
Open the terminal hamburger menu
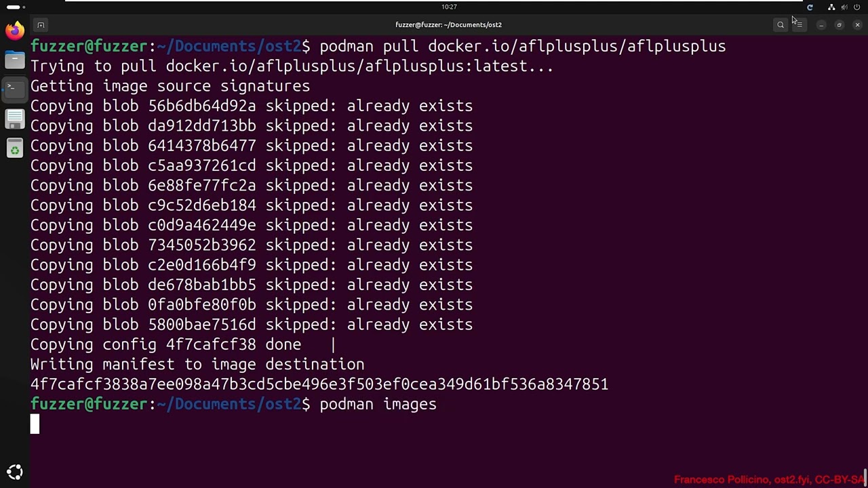799,25
